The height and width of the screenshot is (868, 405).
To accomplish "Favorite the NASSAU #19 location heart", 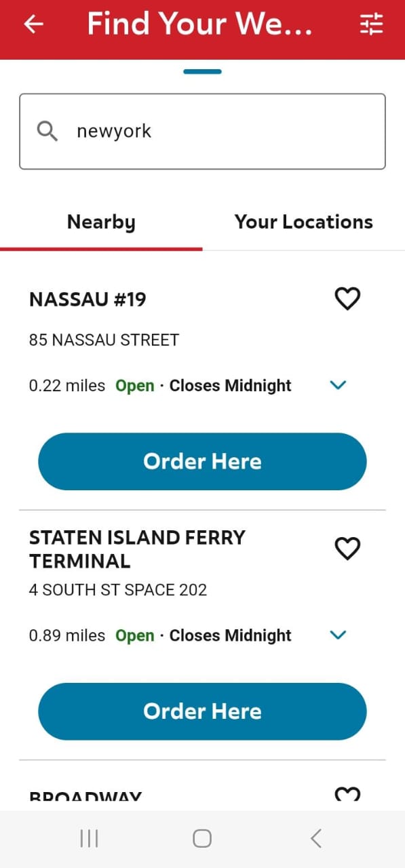I will [x=347, y=298].
